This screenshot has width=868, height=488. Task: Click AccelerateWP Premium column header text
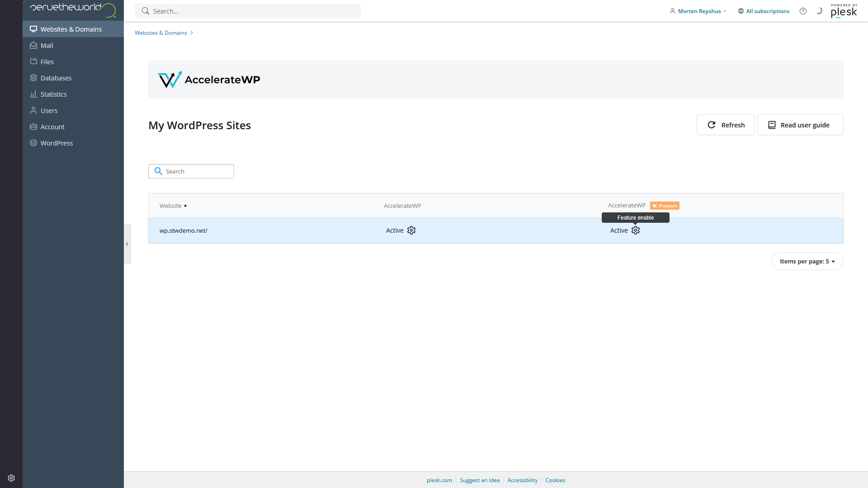pos(627,206)
